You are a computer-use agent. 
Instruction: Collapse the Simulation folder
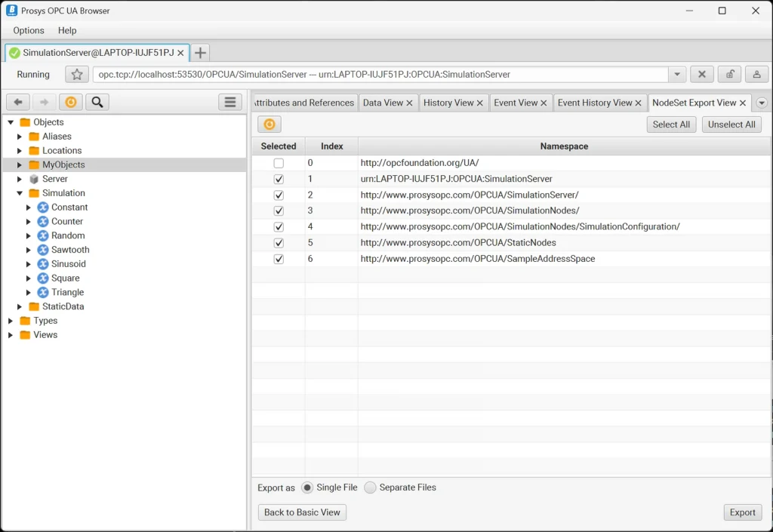[x=20, y=192]
